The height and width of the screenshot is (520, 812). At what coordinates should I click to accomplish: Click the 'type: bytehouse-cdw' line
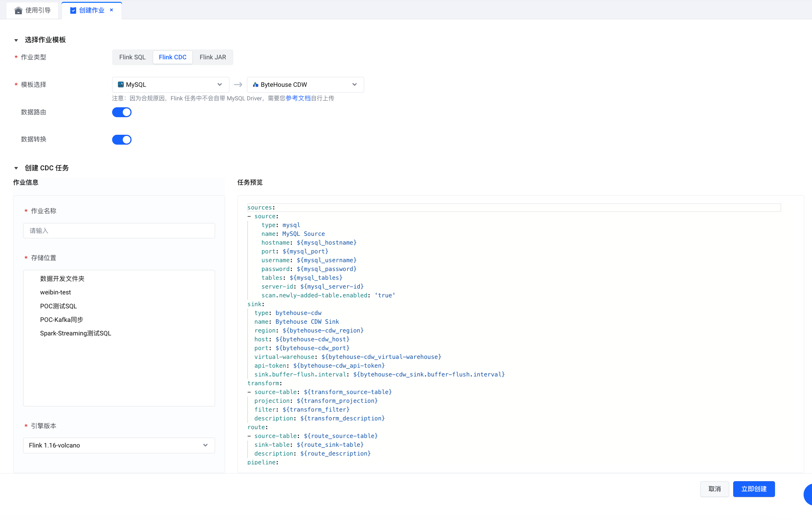point(288,313)
